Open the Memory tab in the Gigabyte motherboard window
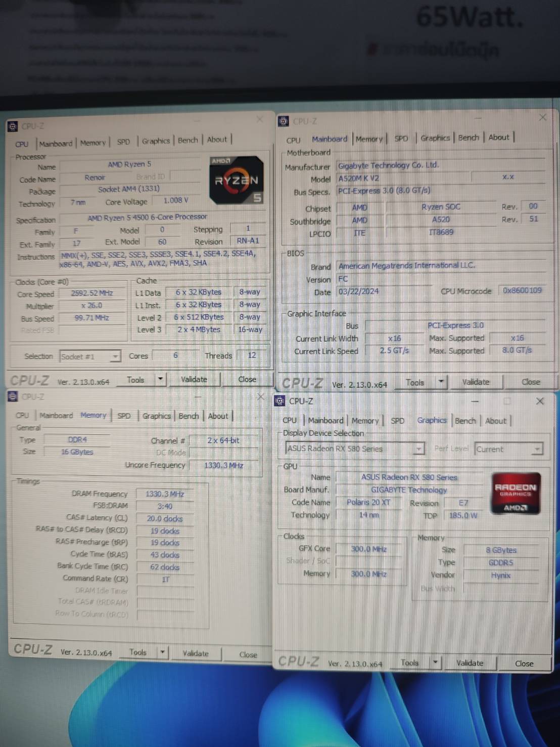The width and height of the screenshot is (560, 747). pos(369,139)
